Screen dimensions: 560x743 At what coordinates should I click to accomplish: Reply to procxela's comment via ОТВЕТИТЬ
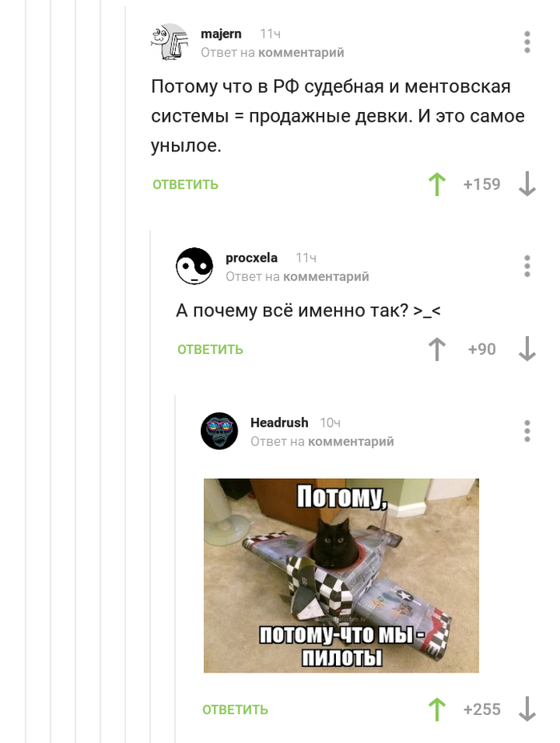pyautogui.click(x=210, y=349)
